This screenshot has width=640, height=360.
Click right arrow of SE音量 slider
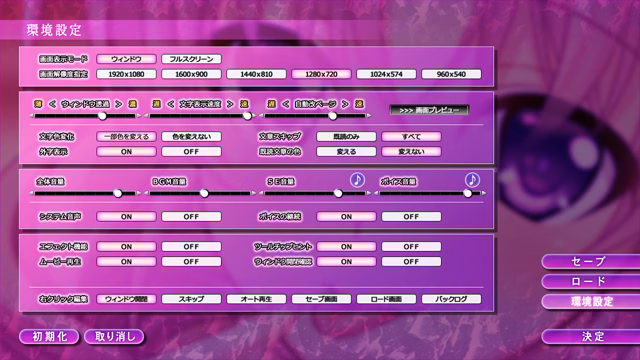pos(369,193)
